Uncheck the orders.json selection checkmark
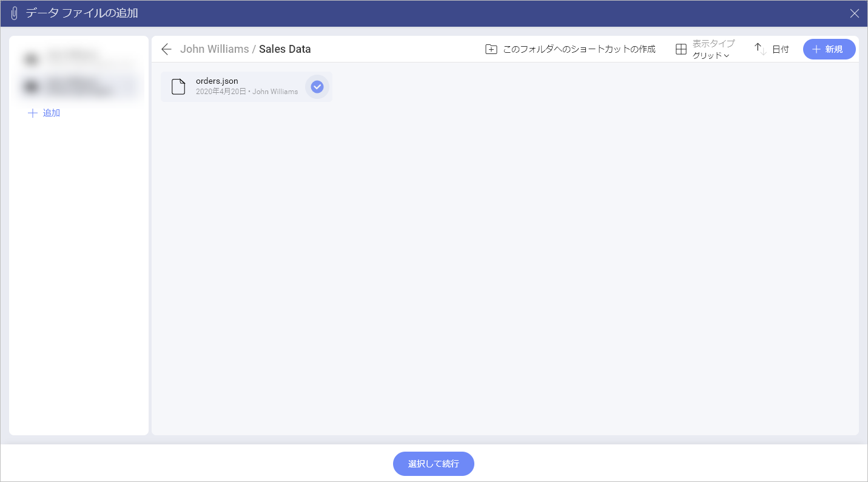Image resolution: width=868 pixels, height=482 pixels. click(x=317, y=87)
